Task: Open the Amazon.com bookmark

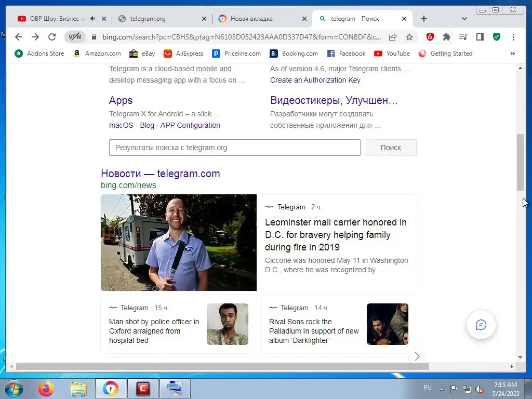Action: point(97,54)
